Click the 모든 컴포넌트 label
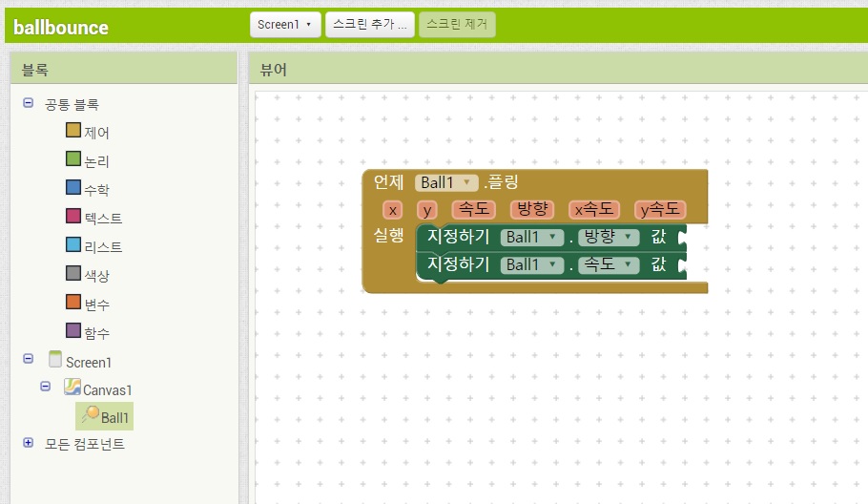The height and width of the screenshot is (504, 868). 85,444
